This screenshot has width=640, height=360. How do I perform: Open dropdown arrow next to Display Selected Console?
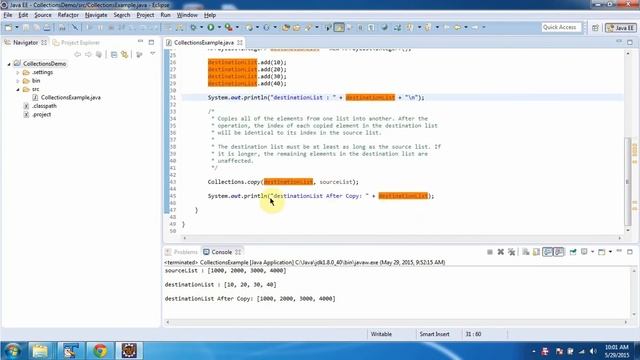tap(592, 252)
